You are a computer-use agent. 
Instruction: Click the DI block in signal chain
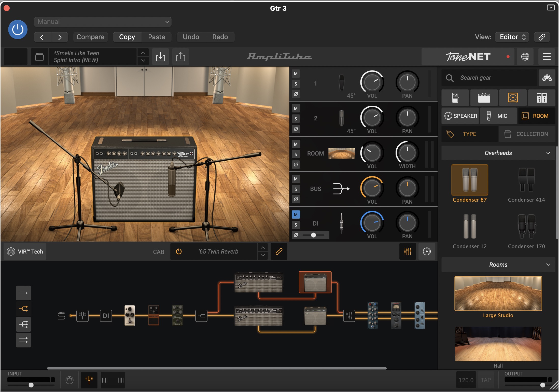click(x=106, y=316)
